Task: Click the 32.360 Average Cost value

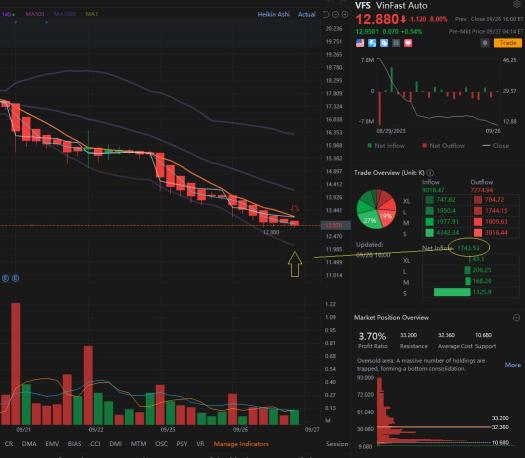Action: click(446, 335)
